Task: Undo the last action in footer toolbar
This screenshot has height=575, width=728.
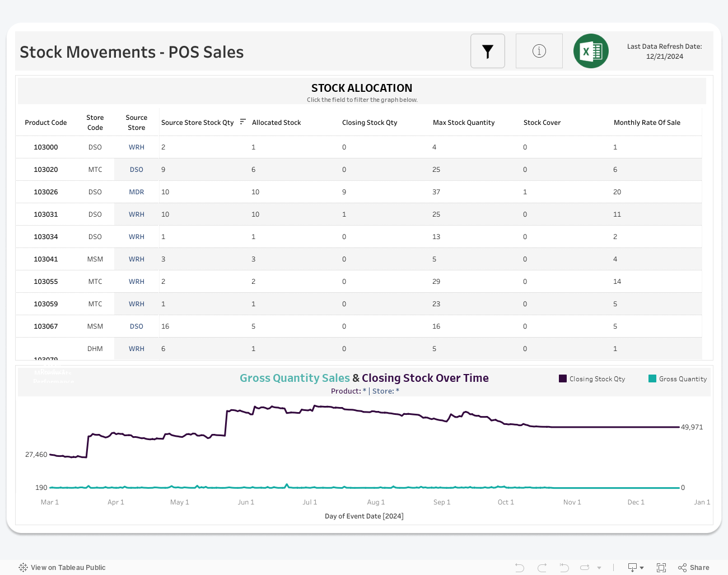Action: 520,567
